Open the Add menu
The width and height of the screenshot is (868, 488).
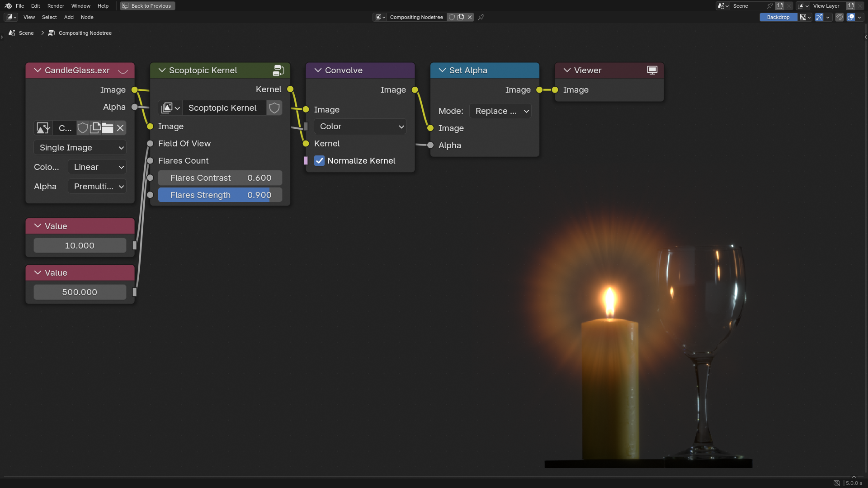[x=69, y=17]
